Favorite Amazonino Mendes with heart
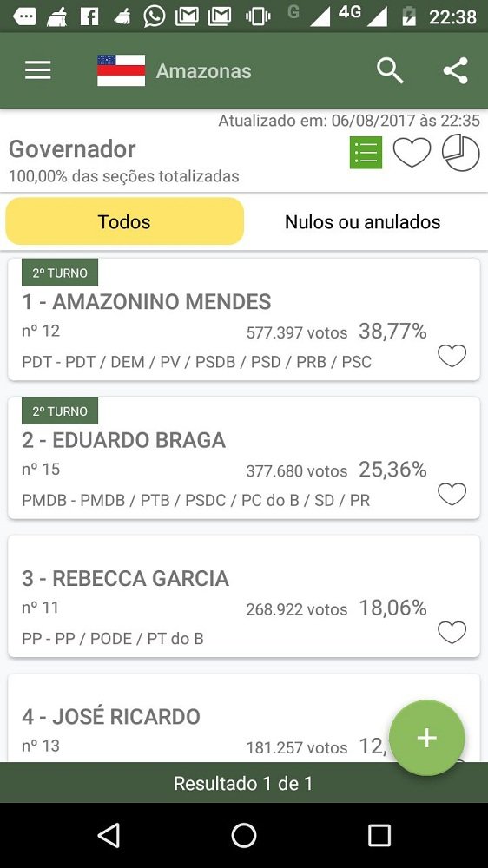This screenshot has height=868, width=488. [452, 355]
